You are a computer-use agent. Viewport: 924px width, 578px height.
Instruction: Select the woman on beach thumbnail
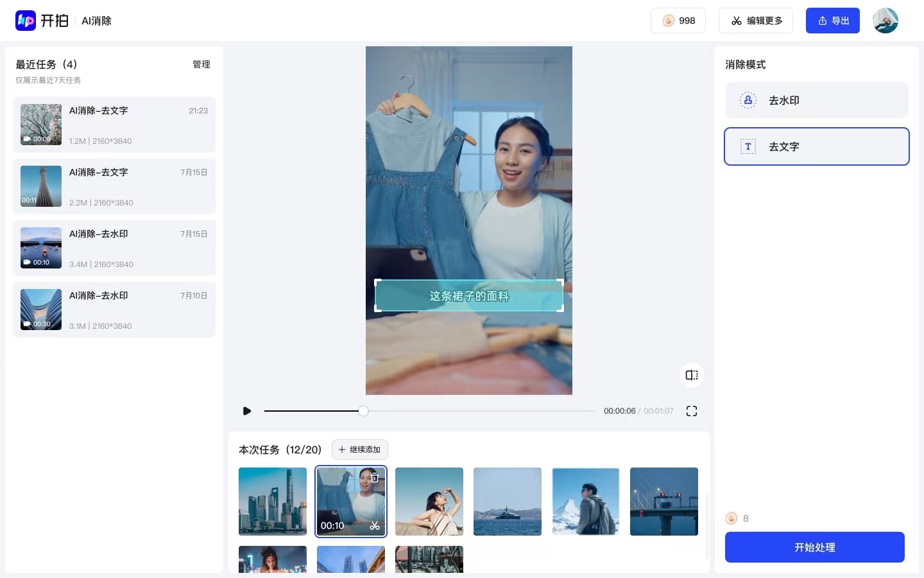[429, 502]
